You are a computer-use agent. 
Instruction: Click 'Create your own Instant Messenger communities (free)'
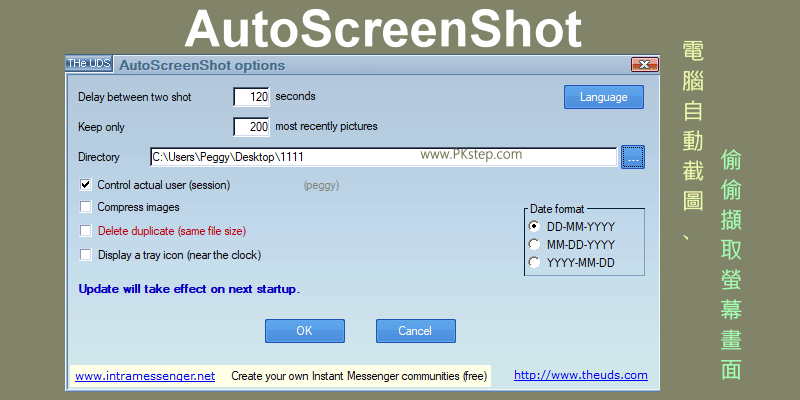tap(359, 377)
